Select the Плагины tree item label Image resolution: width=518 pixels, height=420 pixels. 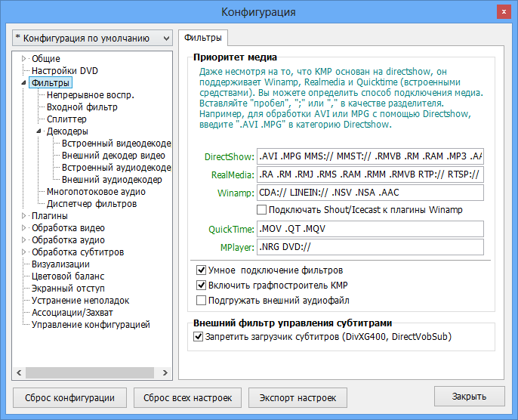tap(50, 216)
